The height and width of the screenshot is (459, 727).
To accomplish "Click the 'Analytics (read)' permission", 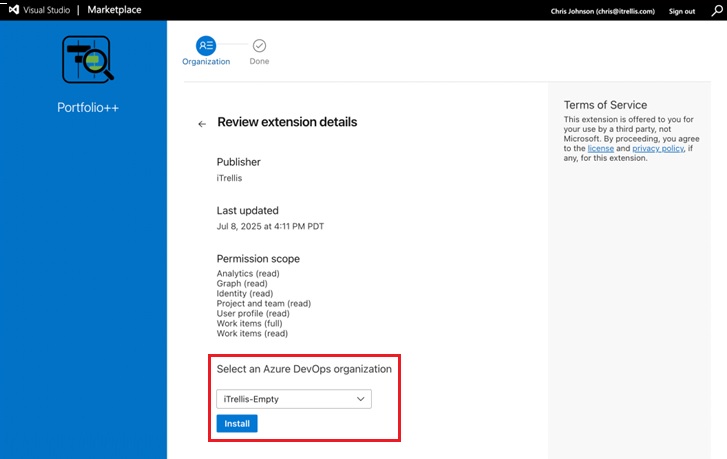I will click(x=248, y=274).
